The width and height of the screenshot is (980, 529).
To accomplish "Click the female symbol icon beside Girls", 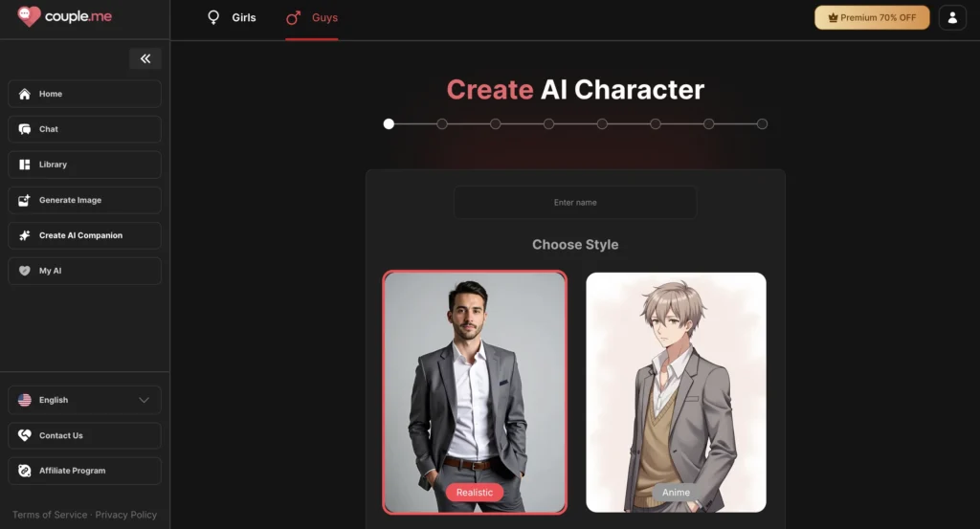I will coord(213,17).
